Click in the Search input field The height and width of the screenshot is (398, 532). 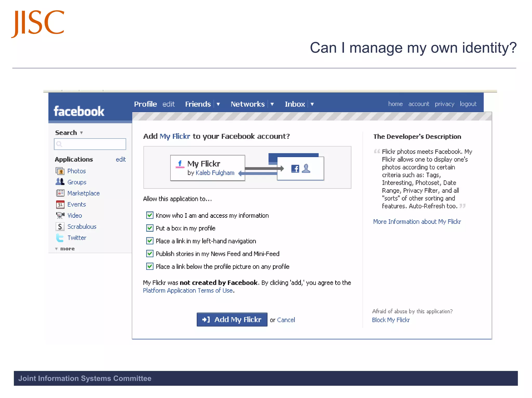[x=90, y=144]
